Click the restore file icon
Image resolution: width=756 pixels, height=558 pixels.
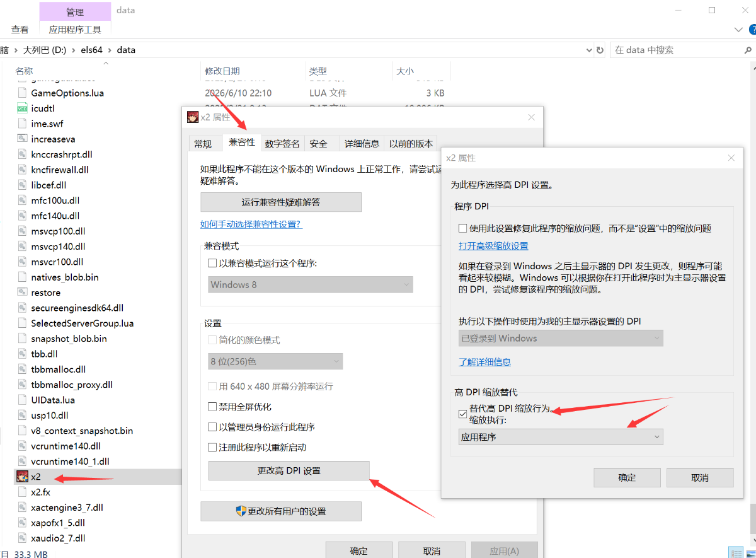click(x=21, y=293)
